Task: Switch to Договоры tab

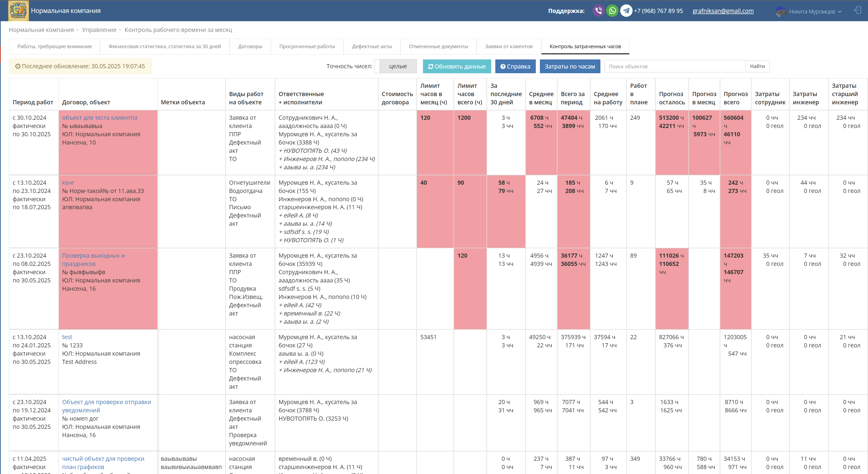Action: tap(250, 47)
